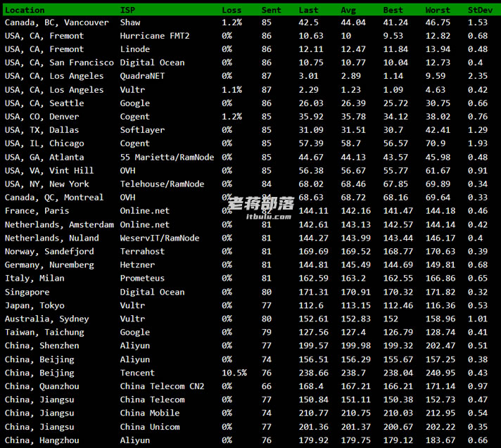Click the 169.69 last value for Sandefjord
Screen dimensions: 501x448
313,252
